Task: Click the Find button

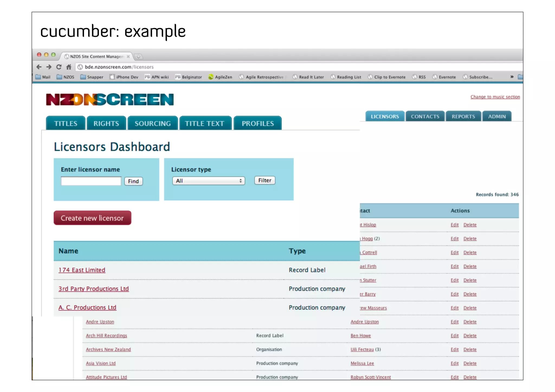Action: (x=133, y=181)
